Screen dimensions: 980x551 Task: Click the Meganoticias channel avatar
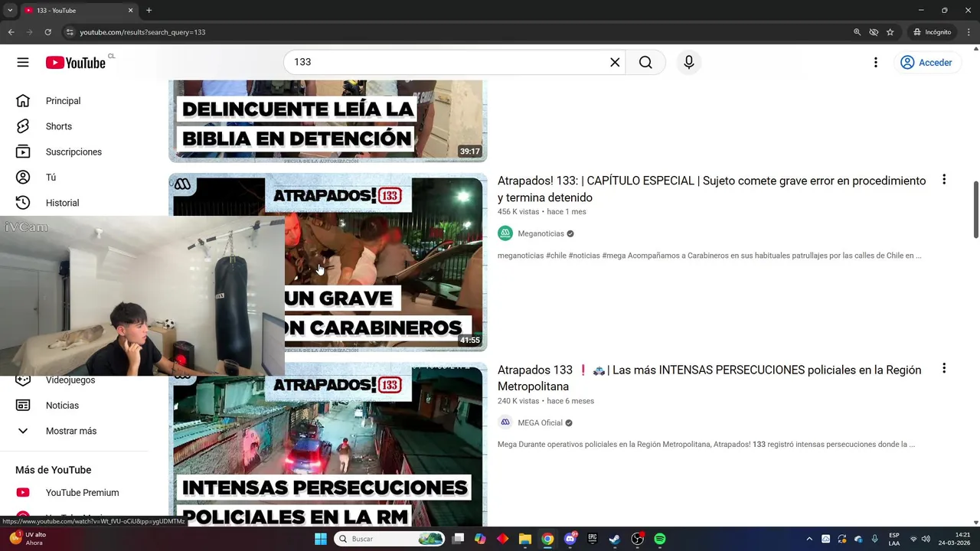(505, 233)
